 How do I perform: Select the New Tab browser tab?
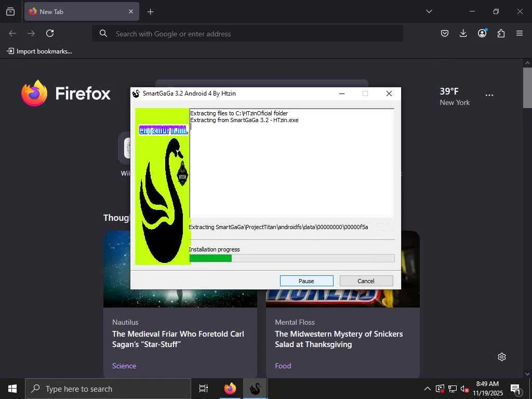[x=82, y=11]
